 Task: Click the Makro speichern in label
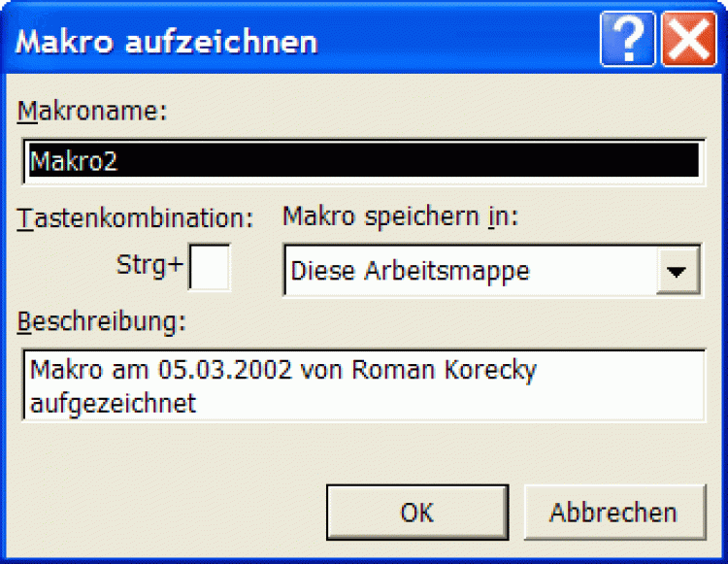[400, 216]
